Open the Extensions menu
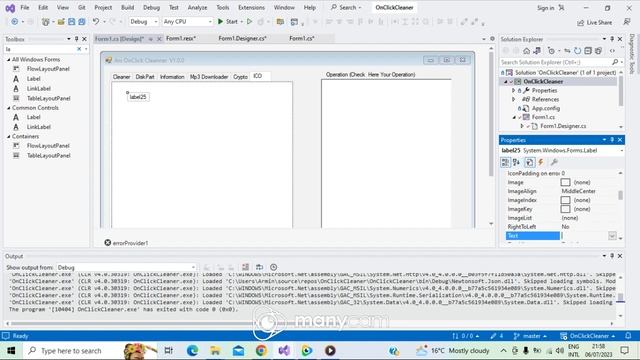 pos(251,7)
